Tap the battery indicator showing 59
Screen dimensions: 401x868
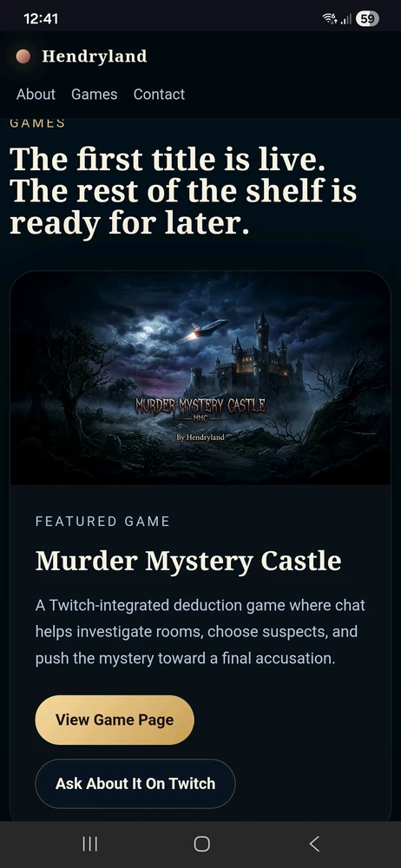(367, 19)
